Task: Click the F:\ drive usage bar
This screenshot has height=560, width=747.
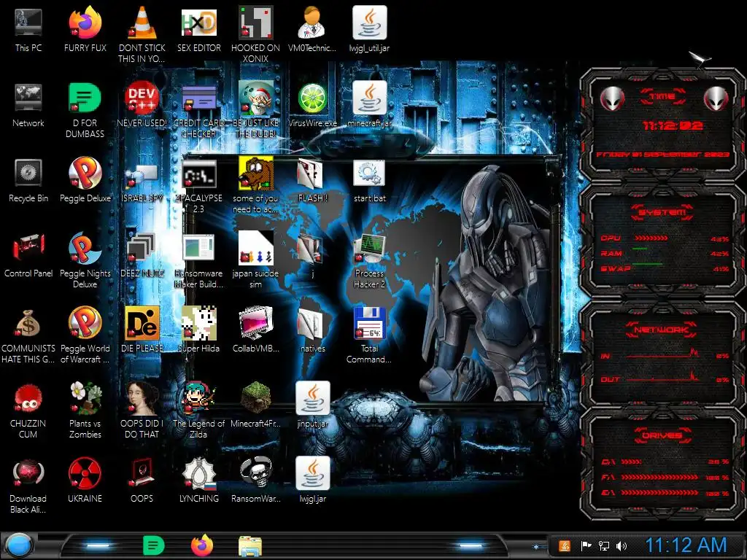Action: coord(659,477)
